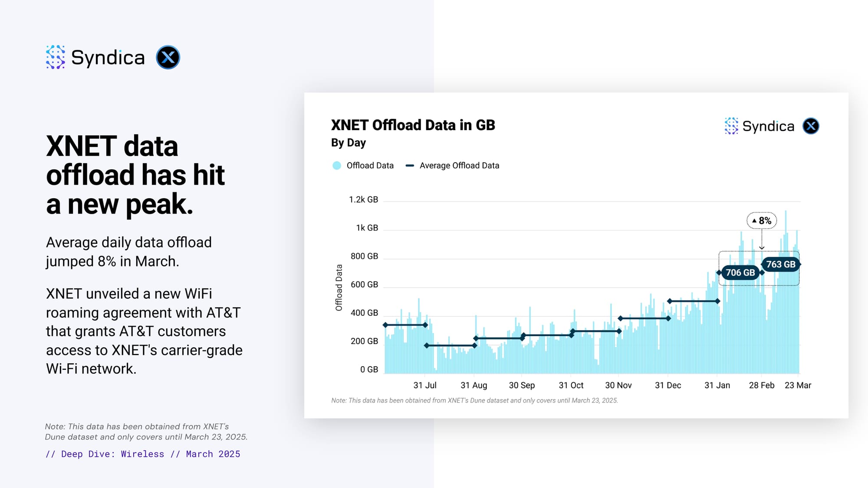Image resolution: width=868 pixels, height=488 pixels.
Task: Click the XNET X logo in chart header
Action: [x=811, y=126]
